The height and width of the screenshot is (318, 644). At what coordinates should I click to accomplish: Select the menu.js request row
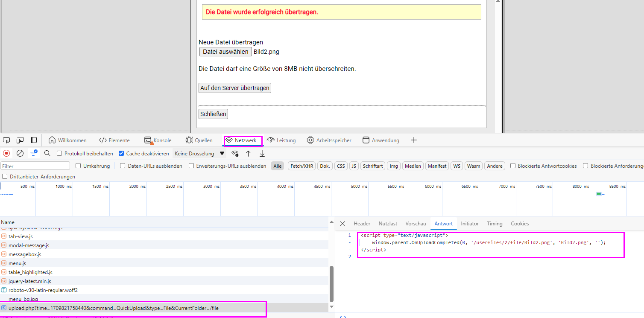point(164,263)
